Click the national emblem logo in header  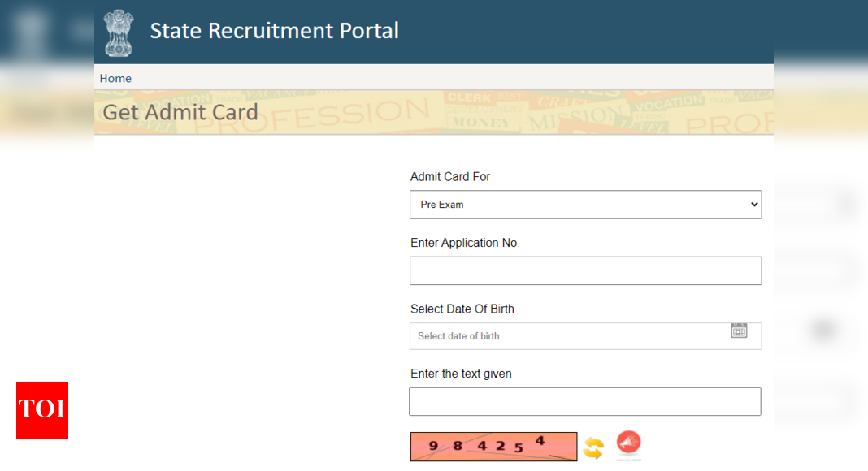point(119,33)
